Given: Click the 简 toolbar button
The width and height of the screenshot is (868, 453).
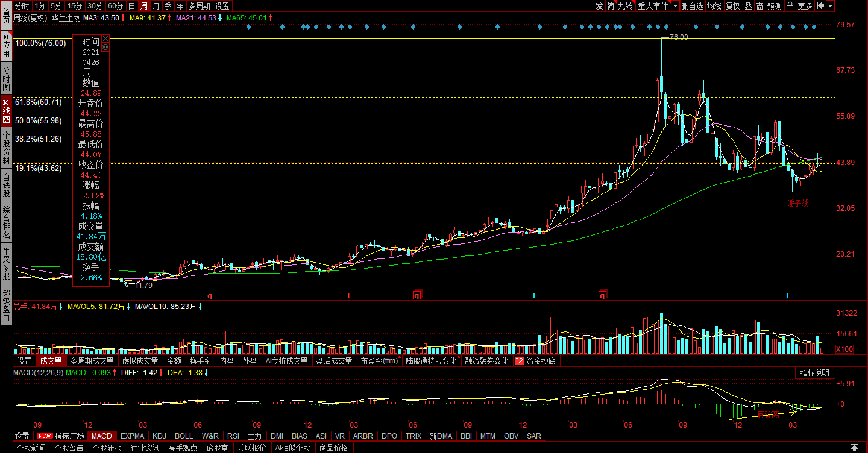Looking at the screenshot, I should click(x=611, y=6).
